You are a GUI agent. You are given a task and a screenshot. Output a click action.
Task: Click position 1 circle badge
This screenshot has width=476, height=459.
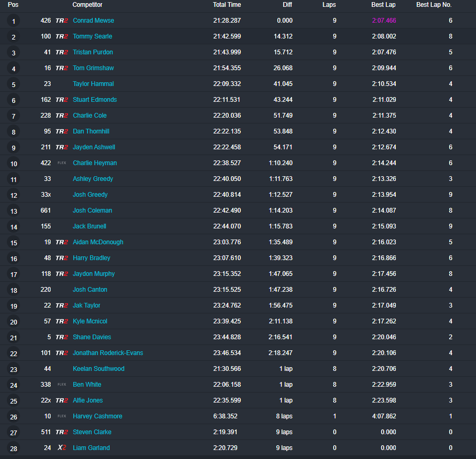coord(13,21)
